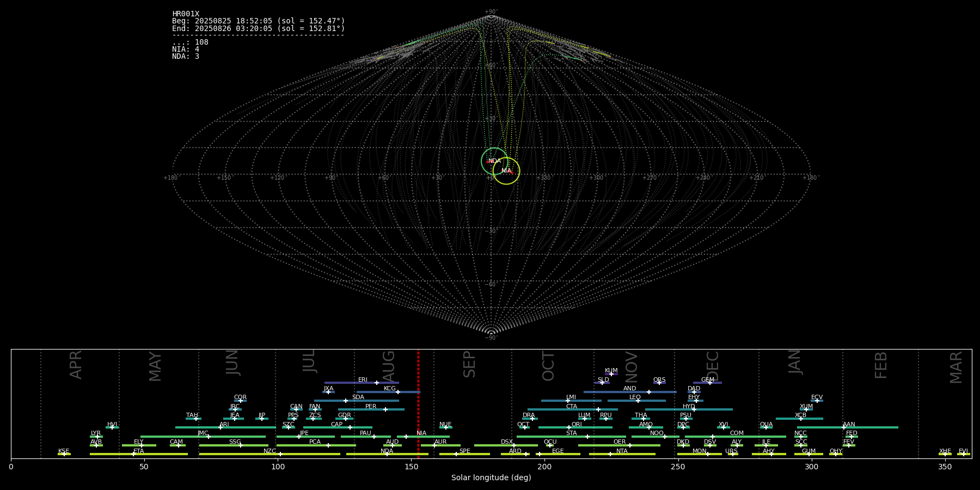The image size is (980, 490).
Task: Click the −90° label at map bottom
Action: (491, 338)
